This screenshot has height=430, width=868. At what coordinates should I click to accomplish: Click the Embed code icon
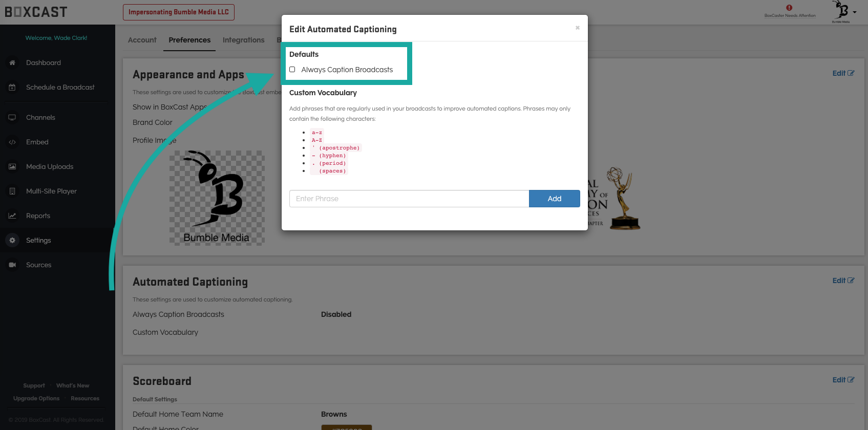pyautogui.click(x=12, y=142)
